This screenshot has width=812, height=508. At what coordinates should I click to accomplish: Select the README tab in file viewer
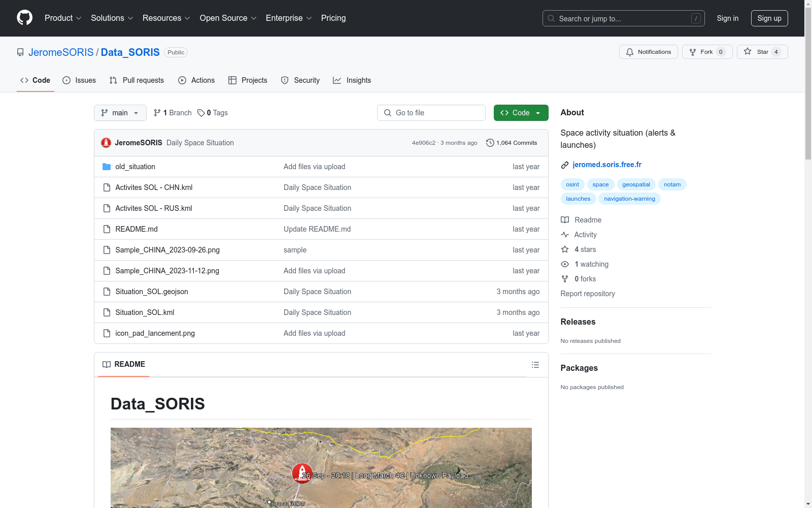124,364
